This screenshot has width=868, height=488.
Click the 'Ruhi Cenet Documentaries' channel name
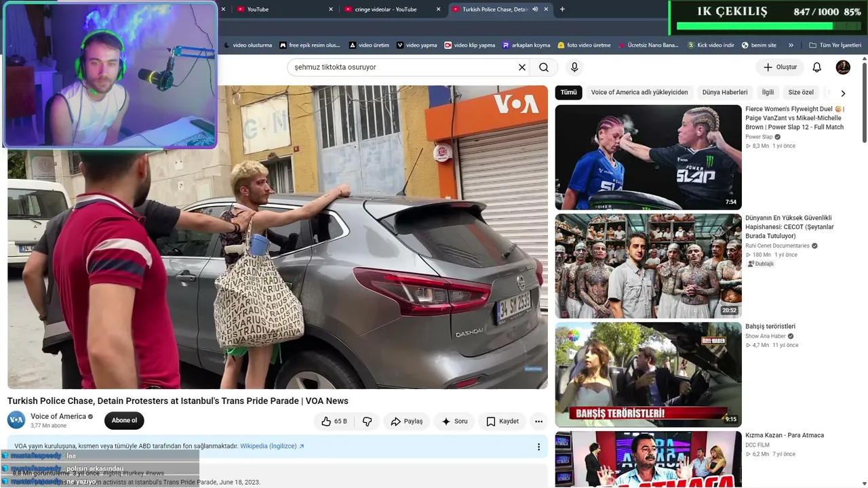tap(777, 246)
